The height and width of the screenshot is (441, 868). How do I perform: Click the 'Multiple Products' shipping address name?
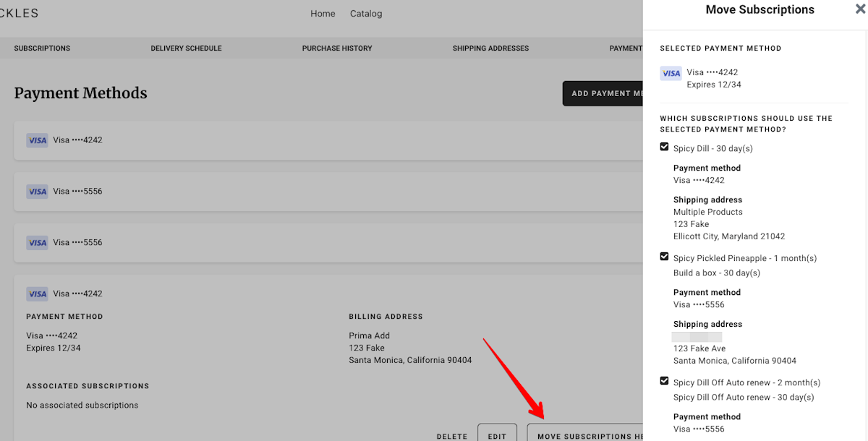click(x=708, y=212)
